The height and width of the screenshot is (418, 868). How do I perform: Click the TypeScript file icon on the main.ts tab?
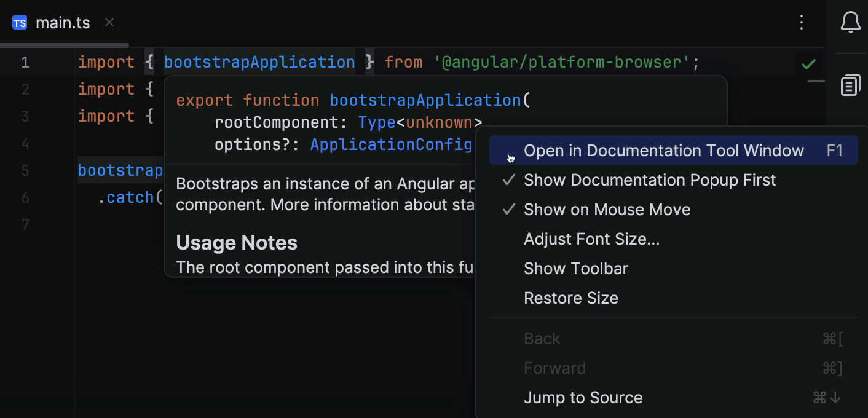coord(19,22)
